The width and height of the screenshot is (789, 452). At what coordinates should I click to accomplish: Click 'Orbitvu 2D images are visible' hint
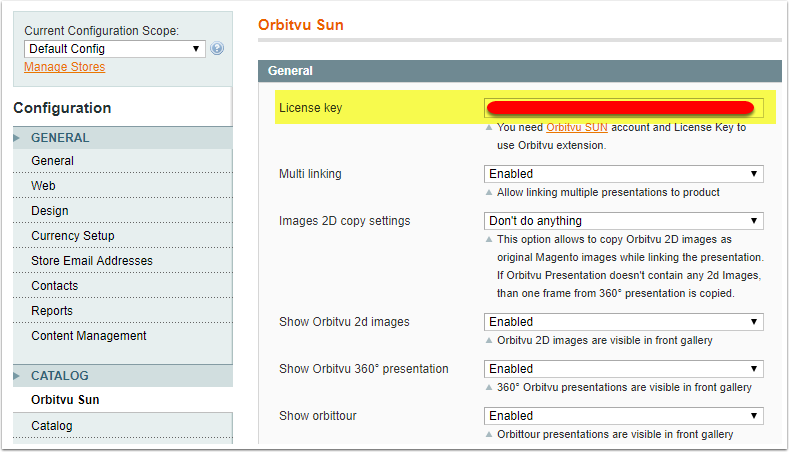[604, 340]
